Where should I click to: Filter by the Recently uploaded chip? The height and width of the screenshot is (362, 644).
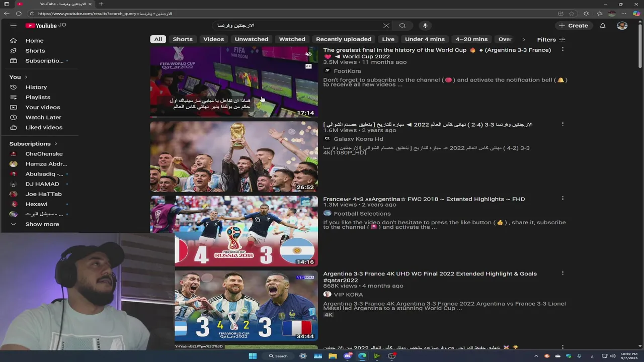tap(344, 39)
